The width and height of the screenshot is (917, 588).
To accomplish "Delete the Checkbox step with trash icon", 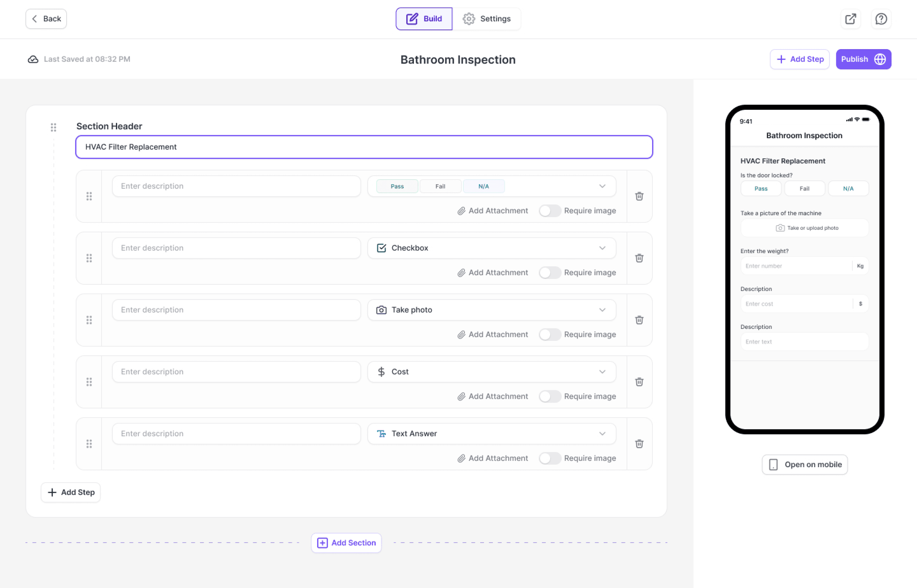I will (639, 258).
